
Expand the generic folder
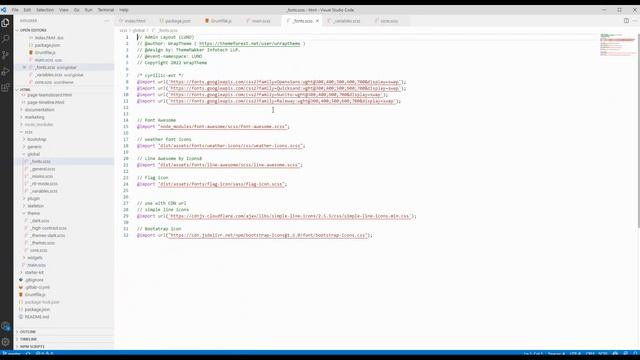click(x=34, y=147)
